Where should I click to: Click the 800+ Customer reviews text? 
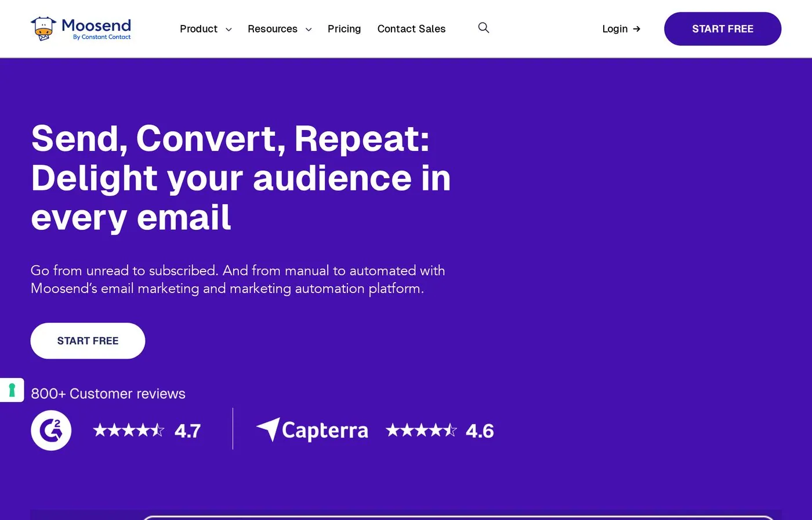click(x=108, y=393)
